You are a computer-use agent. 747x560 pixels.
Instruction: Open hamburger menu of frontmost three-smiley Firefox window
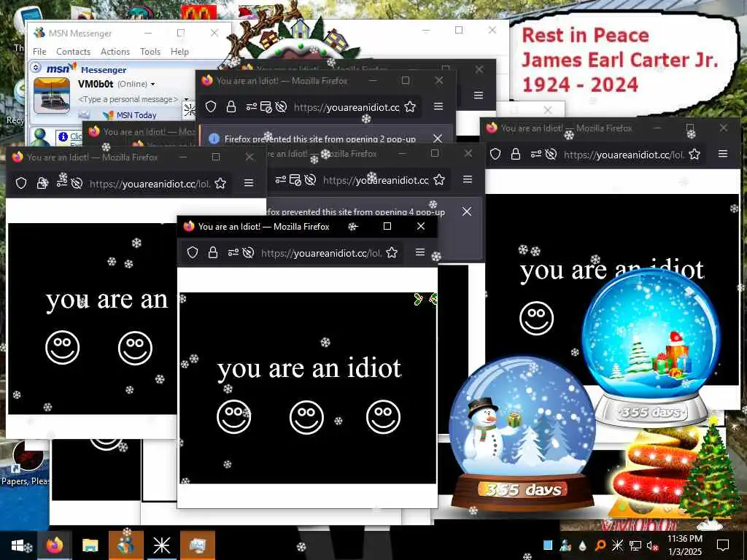point(419,252)
